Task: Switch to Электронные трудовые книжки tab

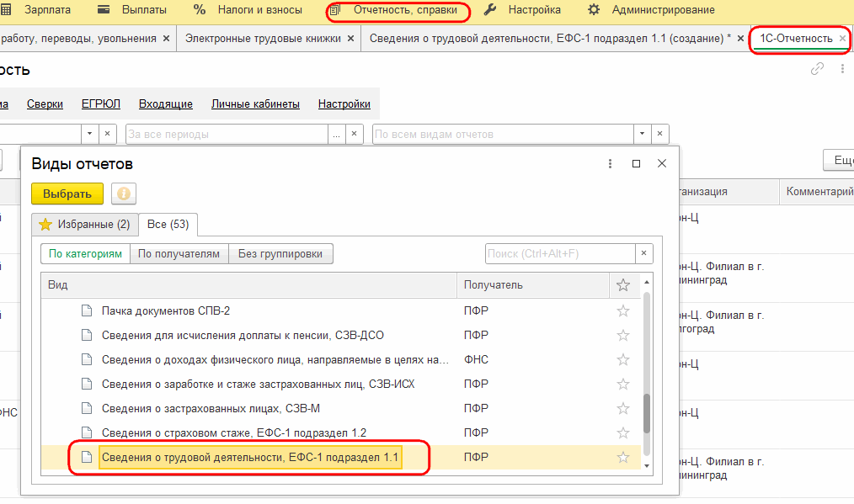Action: point(263,39)
